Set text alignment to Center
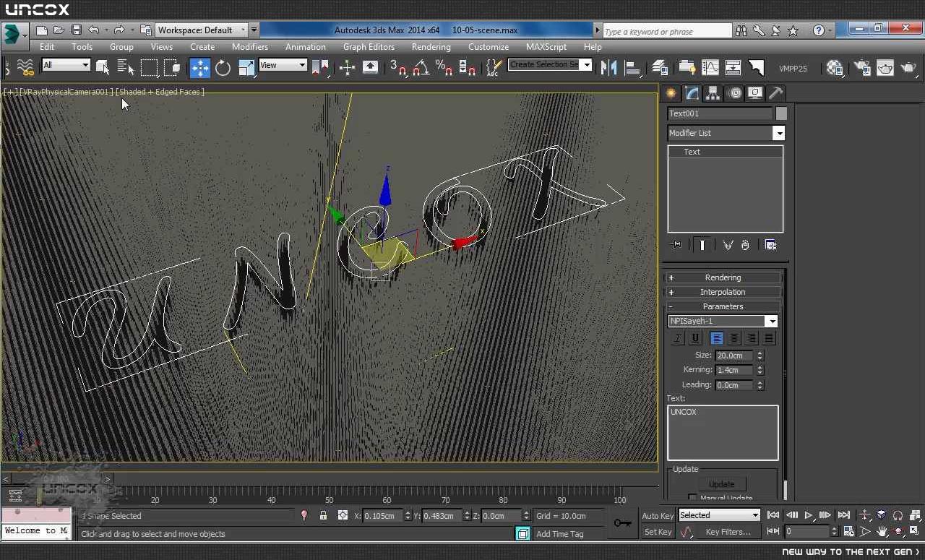The height and width of the screenshot is (560, 925). point(734,338)
